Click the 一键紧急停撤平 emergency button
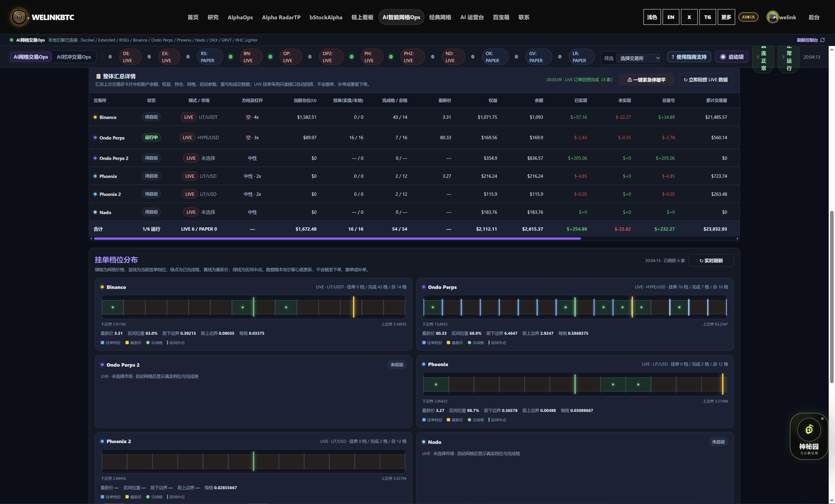835x504 pixels. tap(646, 80)
